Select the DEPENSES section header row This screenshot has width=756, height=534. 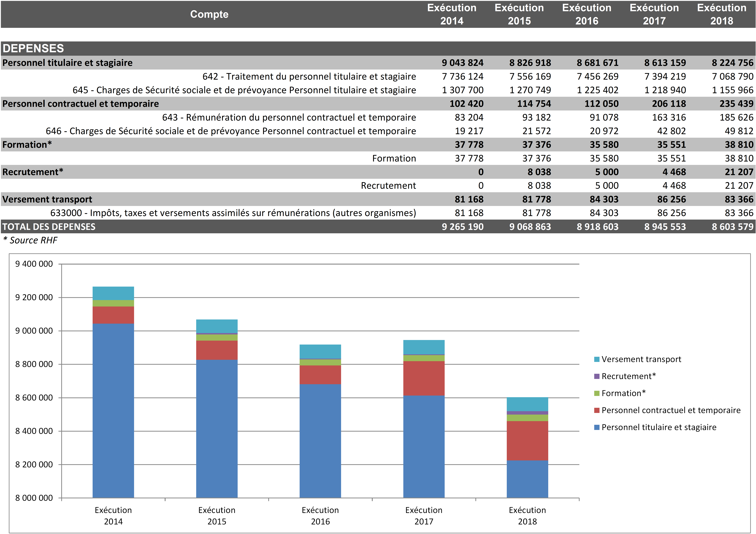pyautogui.click(x=33, y=48)
